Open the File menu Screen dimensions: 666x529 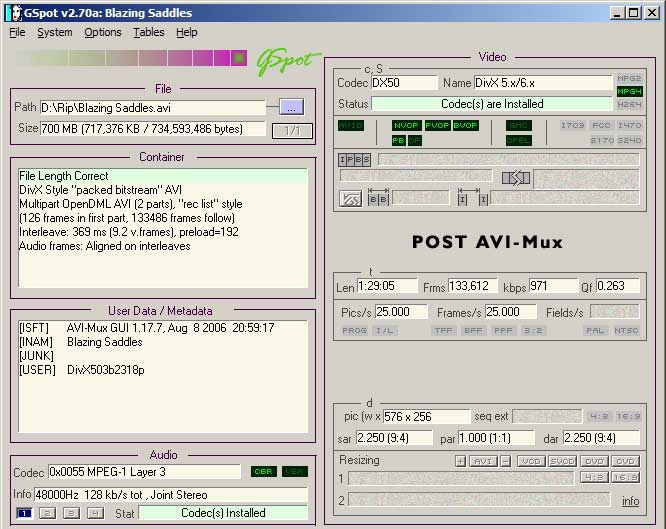pos(17,32)
